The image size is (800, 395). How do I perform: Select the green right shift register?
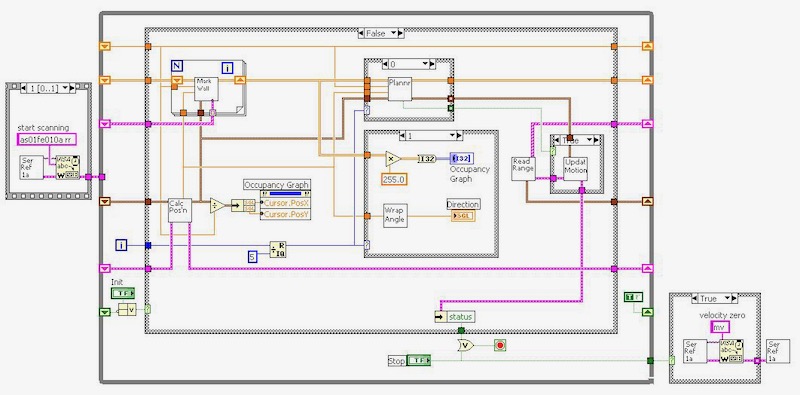pos(648,312)
